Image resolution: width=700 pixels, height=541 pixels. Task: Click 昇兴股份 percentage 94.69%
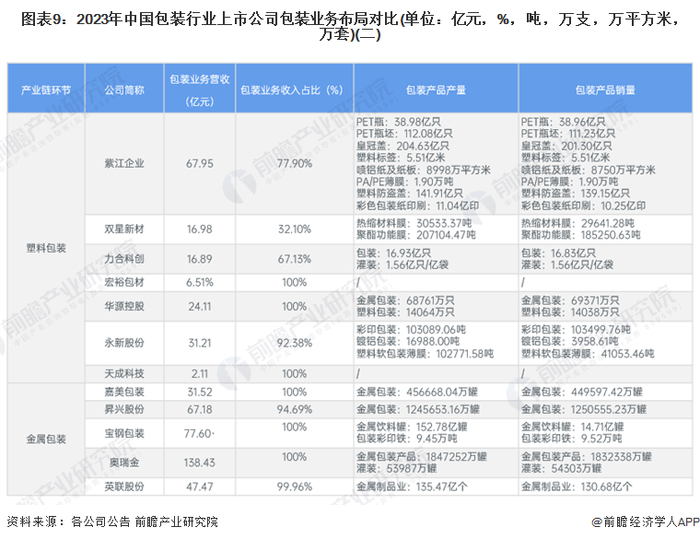[294, 409]
